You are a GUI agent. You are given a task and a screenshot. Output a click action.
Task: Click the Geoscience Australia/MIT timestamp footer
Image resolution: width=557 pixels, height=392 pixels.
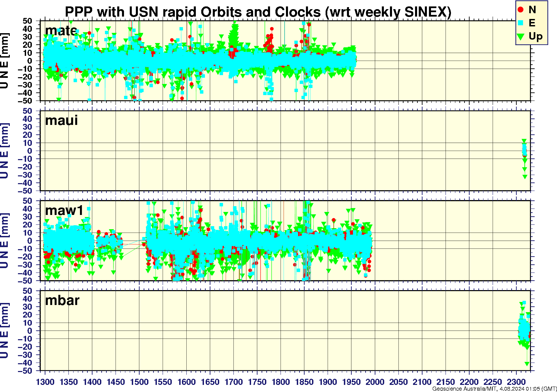coord(494,389)
